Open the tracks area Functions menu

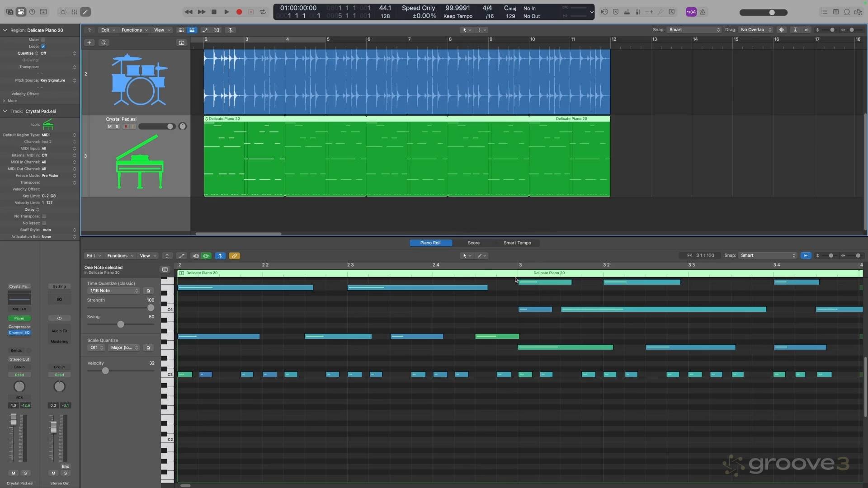pos(134,30)
